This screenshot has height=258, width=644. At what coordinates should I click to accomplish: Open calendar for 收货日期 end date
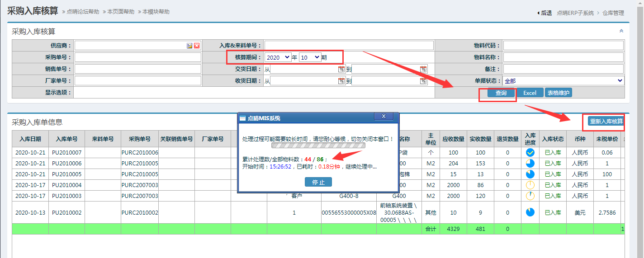423,81
